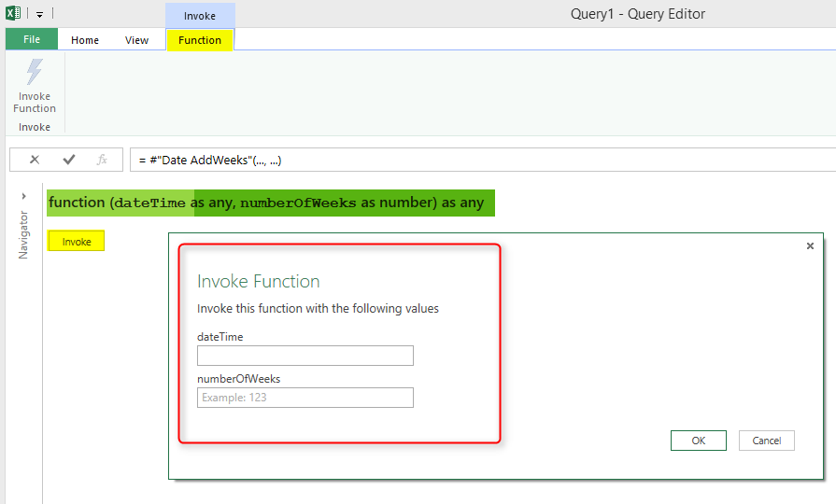Open the Quick Access Toolbar dropdown arrow
The image size is (836, 504).
tap(40, 15)
